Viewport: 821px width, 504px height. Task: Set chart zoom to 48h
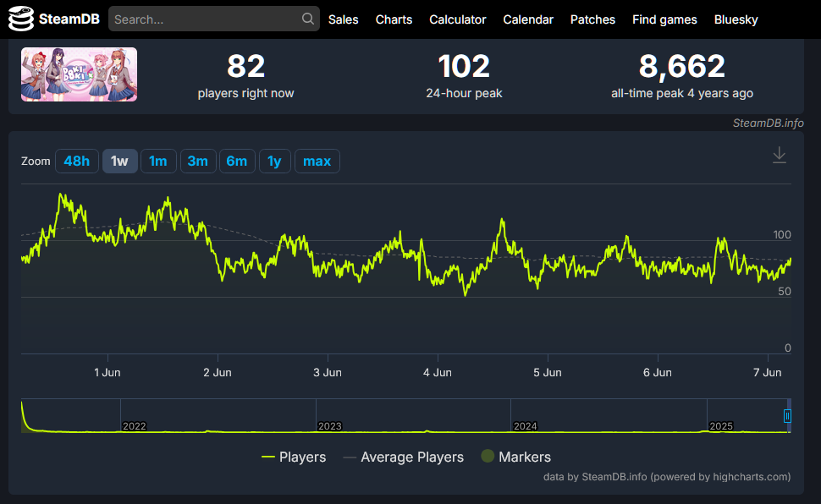[x=77, y=162]
